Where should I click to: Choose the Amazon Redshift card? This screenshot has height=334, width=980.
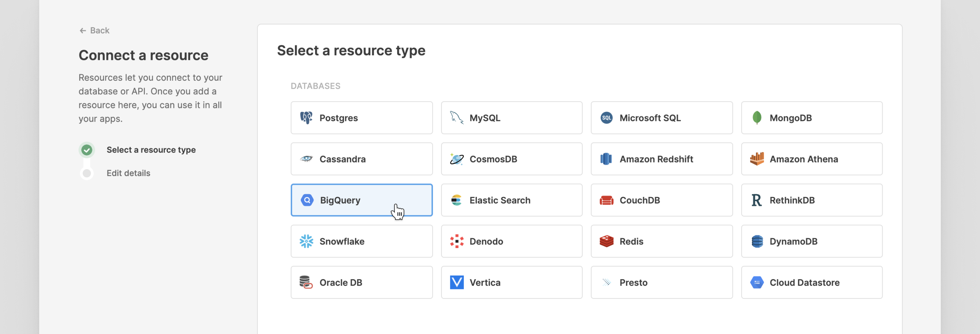(x=661, y=159)
